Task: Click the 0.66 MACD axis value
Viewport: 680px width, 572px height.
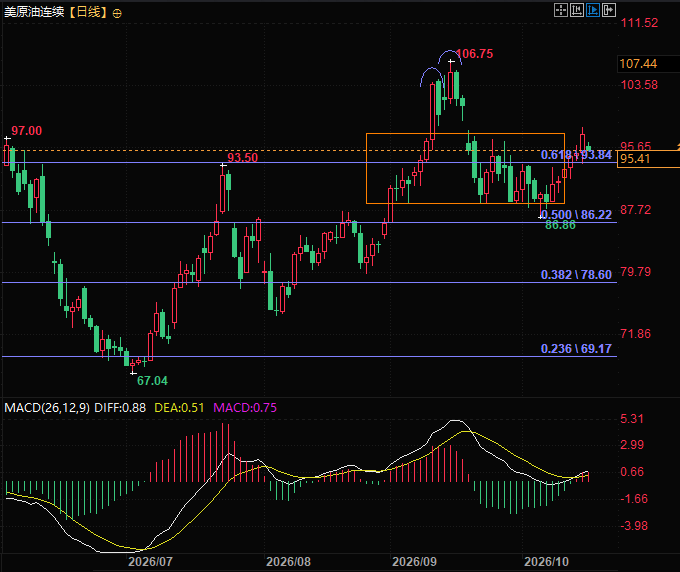Action: tap(632, 471)
